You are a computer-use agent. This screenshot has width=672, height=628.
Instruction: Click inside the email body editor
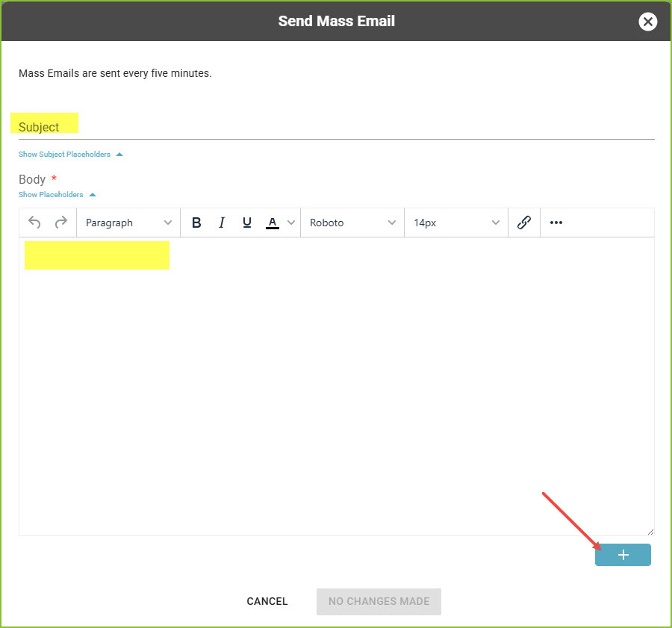(337, 386)
